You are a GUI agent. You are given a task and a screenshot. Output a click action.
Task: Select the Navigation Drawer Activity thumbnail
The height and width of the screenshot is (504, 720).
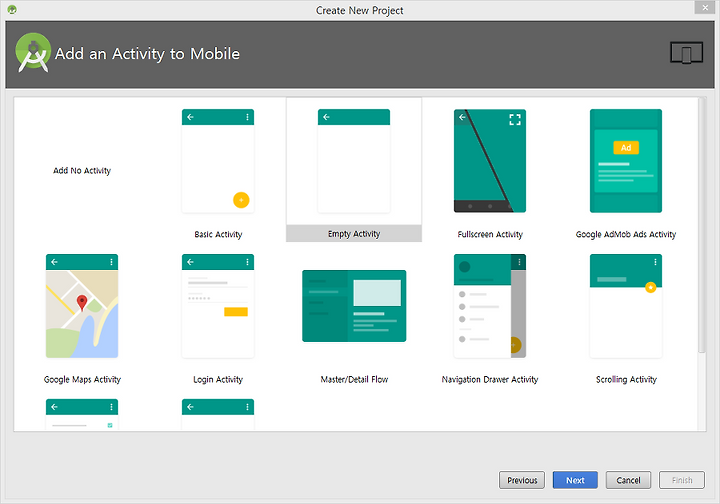(x=489, y=306)
